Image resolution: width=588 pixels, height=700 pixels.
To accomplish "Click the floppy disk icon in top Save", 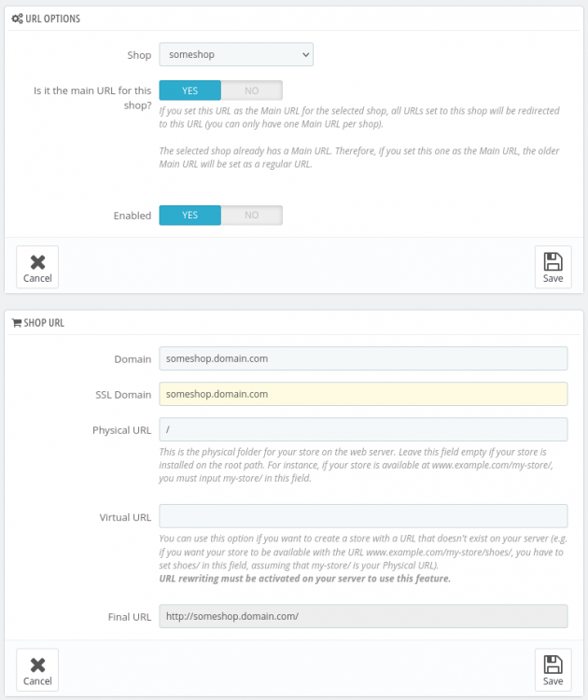I will point(553,261).
